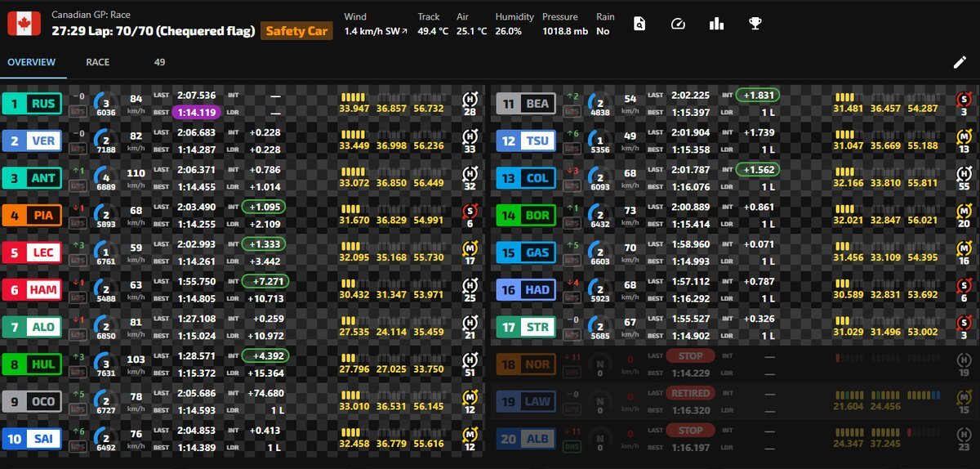Screen dimensions: 980x469
Task: Click TSU medium tyre compound icon
Action: point(964,136)
